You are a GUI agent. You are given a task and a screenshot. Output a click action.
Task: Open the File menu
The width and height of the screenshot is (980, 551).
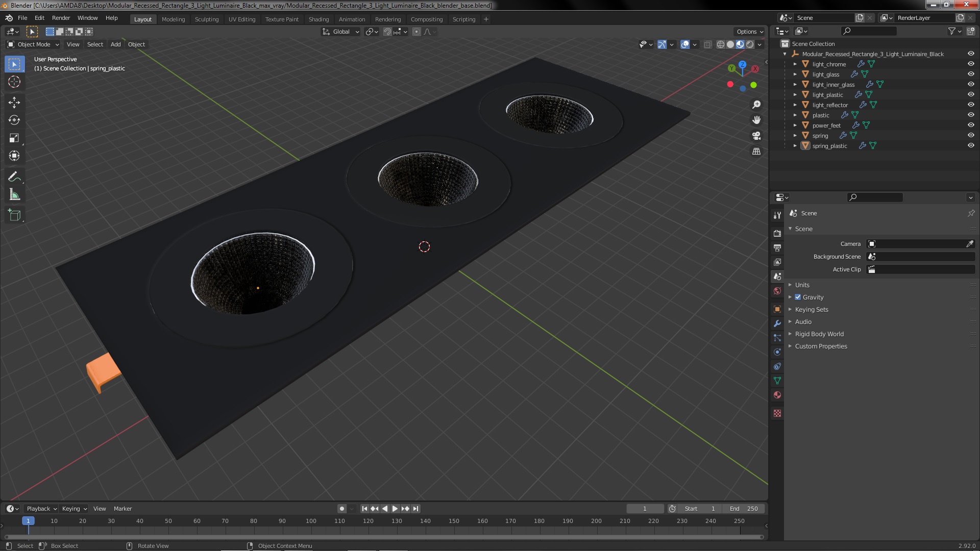tap(22, 18)
